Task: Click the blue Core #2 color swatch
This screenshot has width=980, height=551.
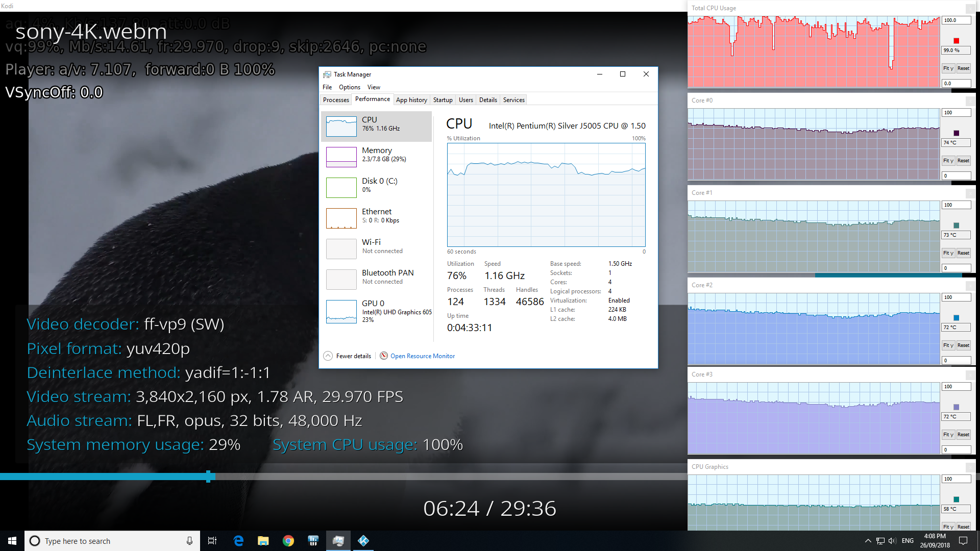Action: [957, 318]
